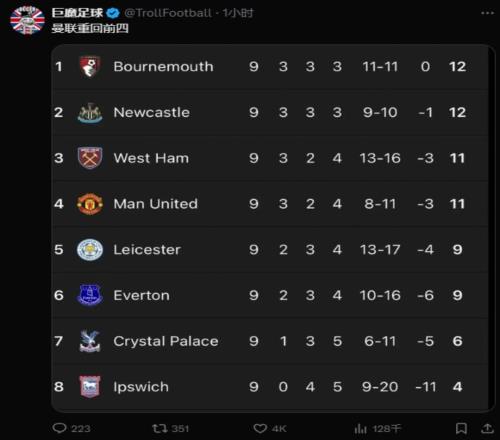Image resolution: width=500 pixels, height=440 pixels.
Task: Click the share upload icon
Action: coord(487,428)
